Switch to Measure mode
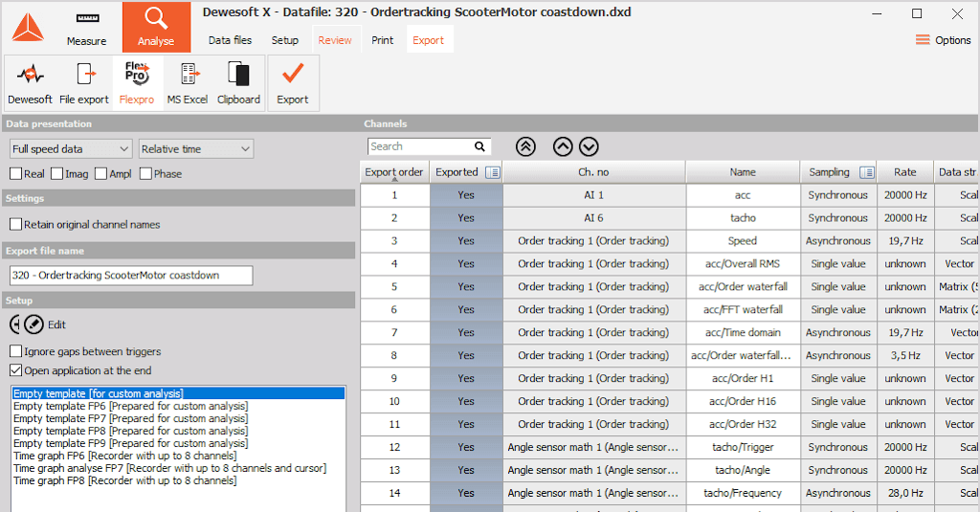The height and width of the screenshot is (512, 980). (x=86, y=28)
